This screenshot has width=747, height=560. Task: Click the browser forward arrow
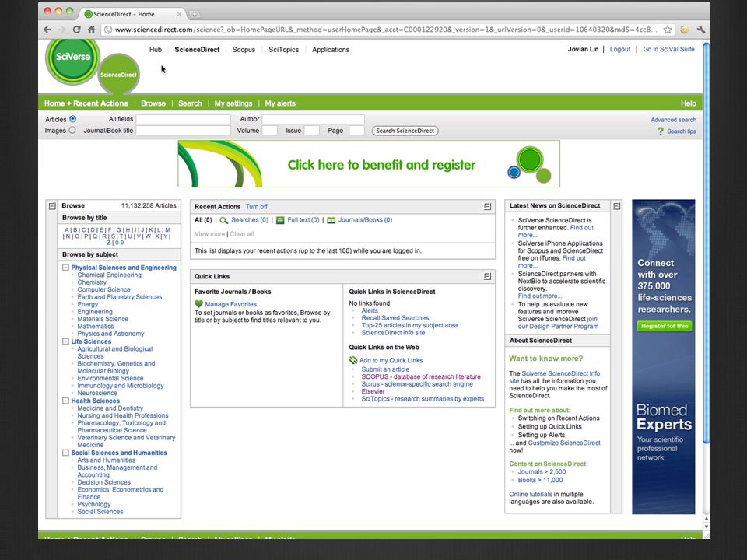tap(62, 30)
